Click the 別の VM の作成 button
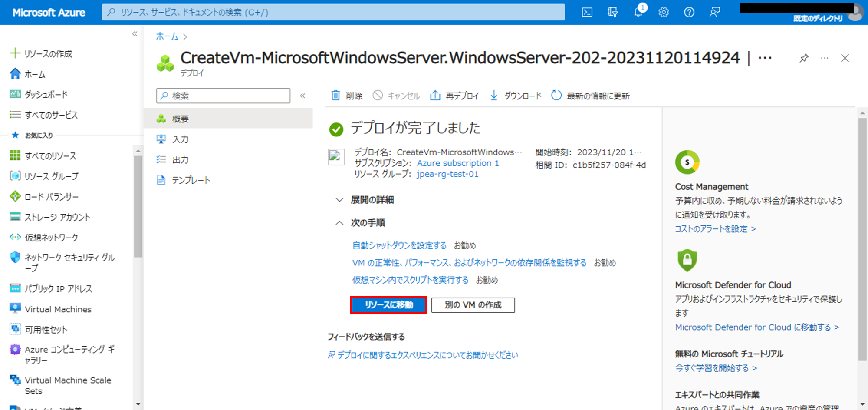Screen dimensions: 868x410 473,305
